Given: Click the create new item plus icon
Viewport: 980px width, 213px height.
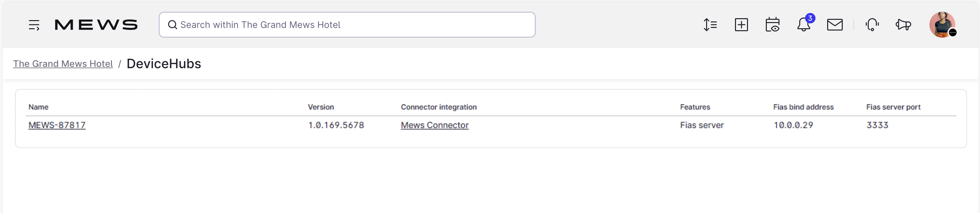Looking at the screenshot, I should [x=741, y=24].
